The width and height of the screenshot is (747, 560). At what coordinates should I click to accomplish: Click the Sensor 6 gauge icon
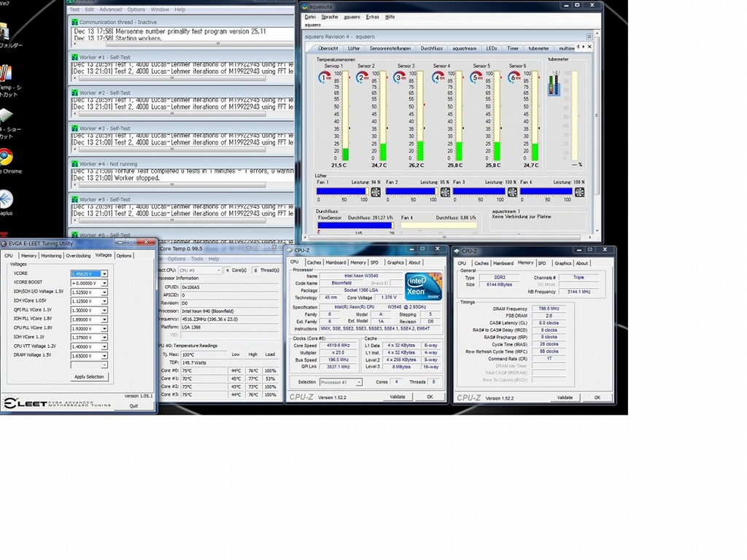[514, 77]
